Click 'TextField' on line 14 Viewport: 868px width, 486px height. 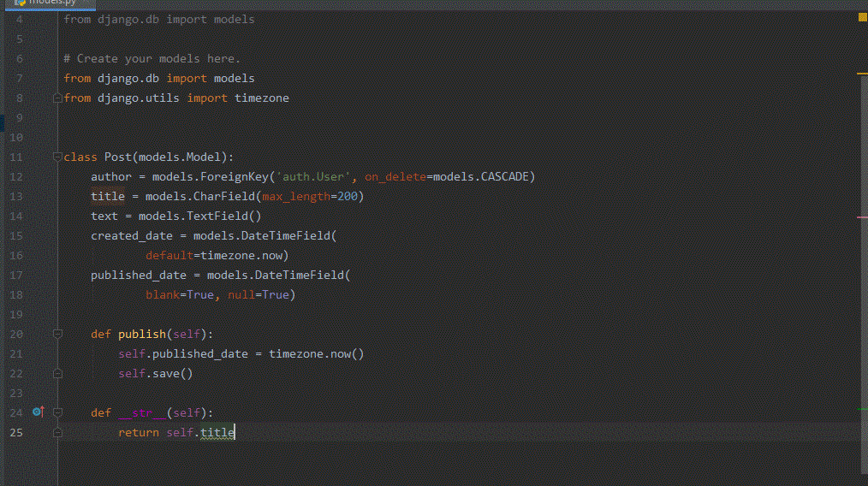(217, 216)
